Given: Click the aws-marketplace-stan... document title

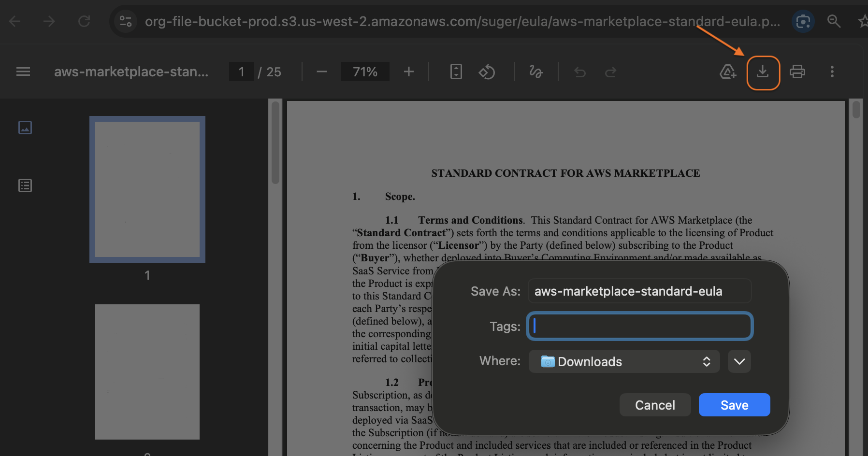Looking at the screenshot, I should tap(131, 72).
